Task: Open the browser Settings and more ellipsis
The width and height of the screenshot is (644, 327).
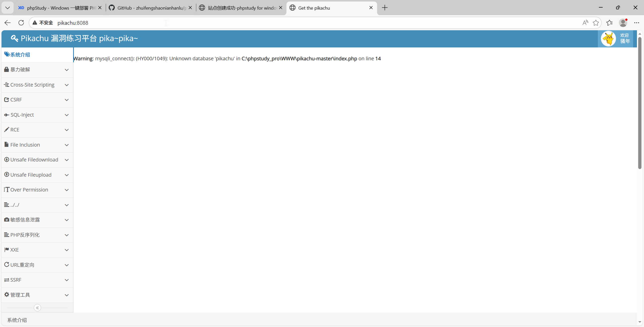Action: coord(637,23)
